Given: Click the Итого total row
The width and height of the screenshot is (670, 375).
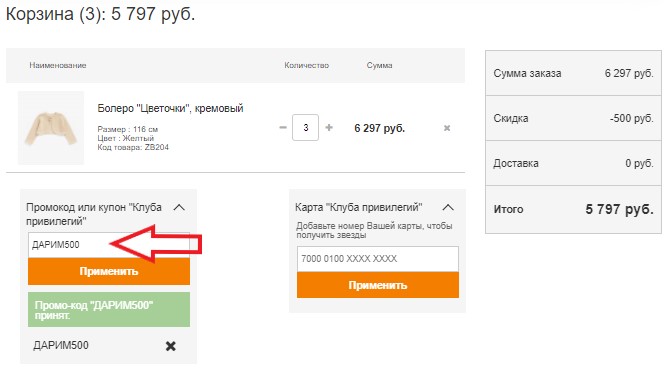Looking at the screenshot, I should 573,209.
